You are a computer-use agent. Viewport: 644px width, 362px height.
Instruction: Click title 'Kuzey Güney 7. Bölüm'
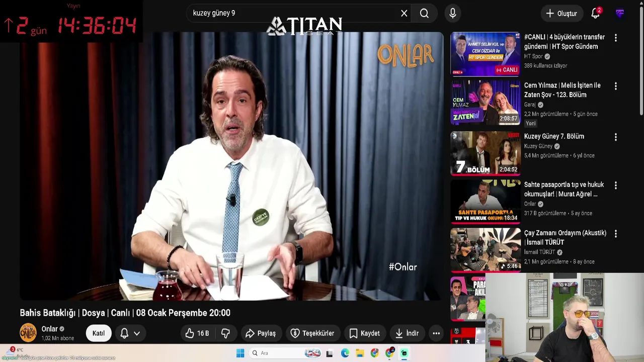click(x=554, y=136)
